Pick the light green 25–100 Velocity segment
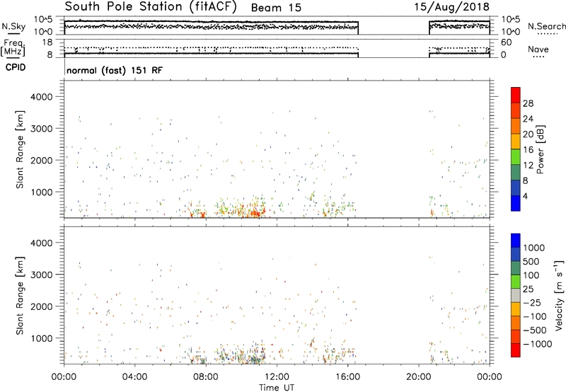 (x=516, y=282)
